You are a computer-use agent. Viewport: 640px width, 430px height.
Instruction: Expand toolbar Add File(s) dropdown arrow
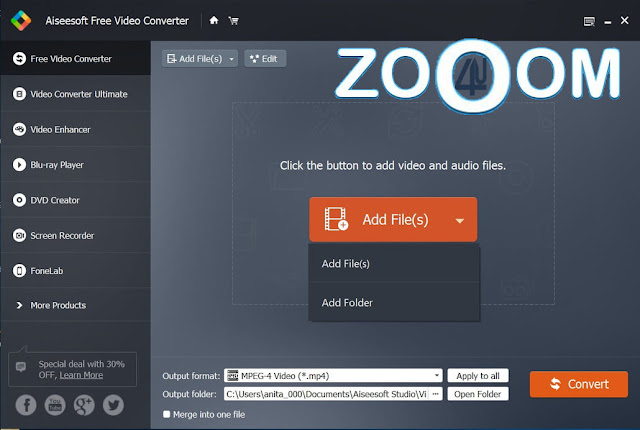232,59
